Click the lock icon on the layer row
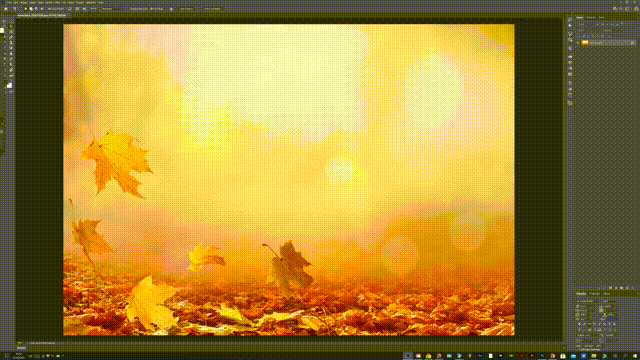Screen dimensions: 640x360 click(x=632, y=42)
